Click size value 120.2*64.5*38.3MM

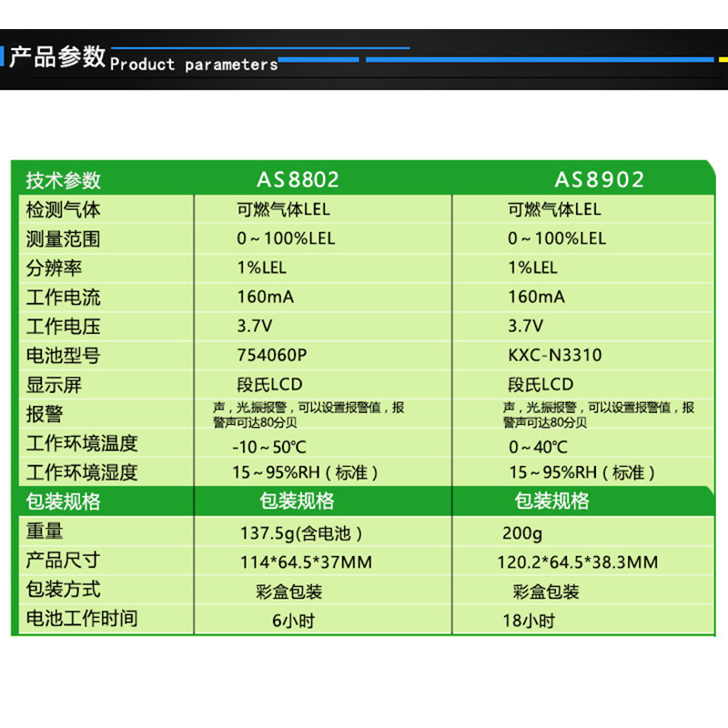(578, 562)
